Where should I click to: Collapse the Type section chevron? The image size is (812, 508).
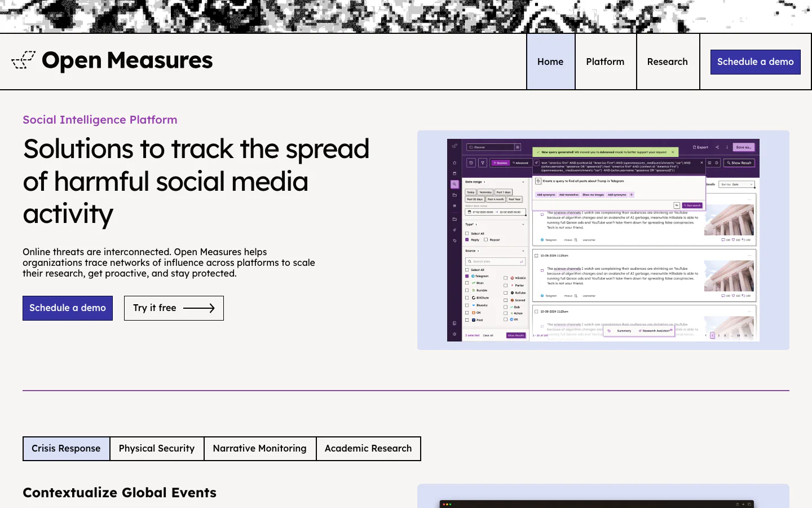pos(523,225)
